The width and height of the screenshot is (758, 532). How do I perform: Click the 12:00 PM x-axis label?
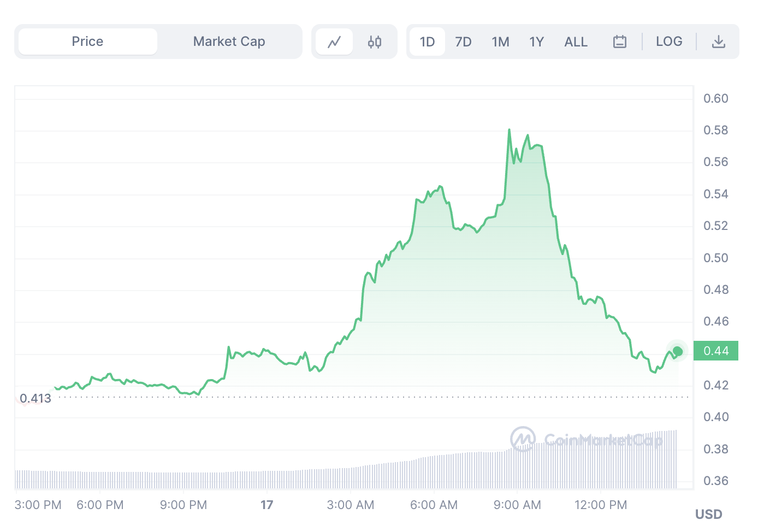601,505
